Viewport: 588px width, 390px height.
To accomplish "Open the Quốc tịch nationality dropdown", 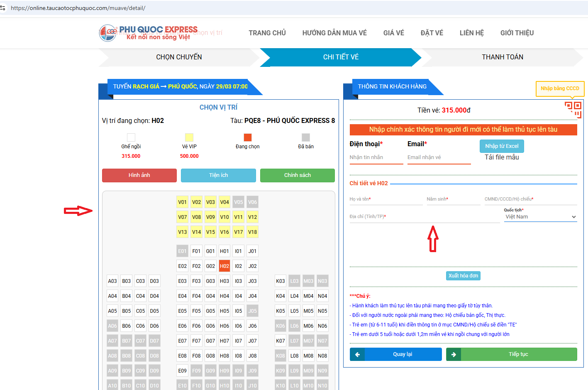I will coord(540,217).
